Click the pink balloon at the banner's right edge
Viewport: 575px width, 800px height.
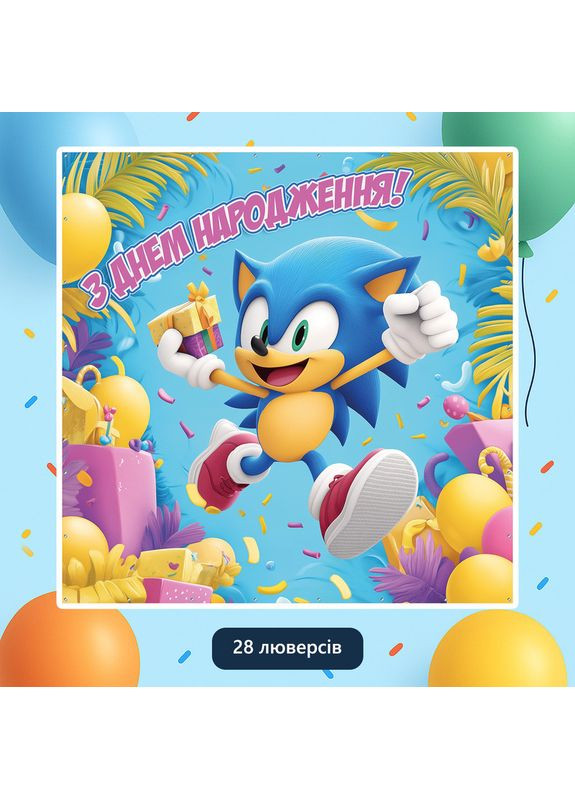498,533
